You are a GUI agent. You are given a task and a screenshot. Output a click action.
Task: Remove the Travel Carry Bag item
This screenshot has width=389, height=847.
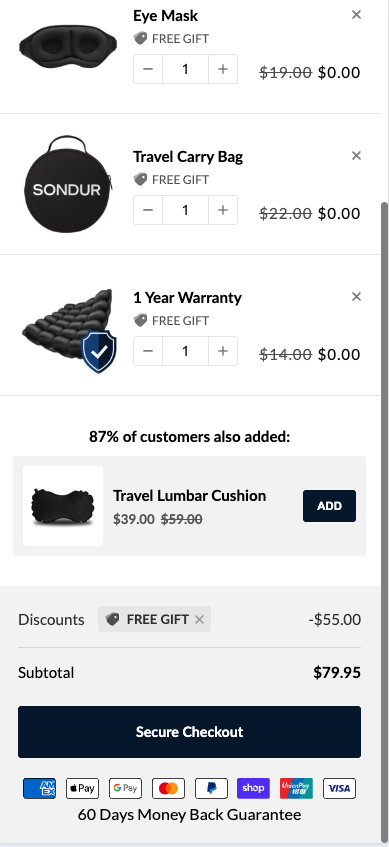coord(356,156)
